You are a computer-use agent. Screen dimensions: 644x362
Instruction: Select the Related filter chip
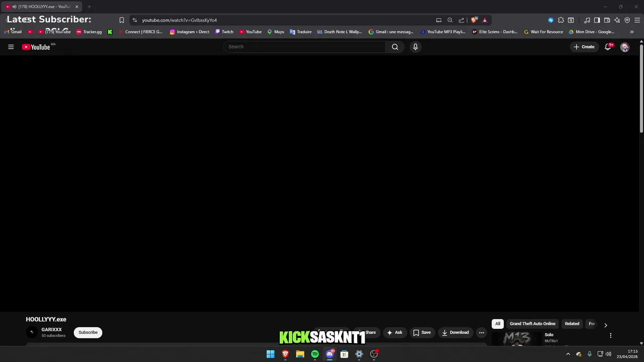pyautogui.click(x=572, y=324)
